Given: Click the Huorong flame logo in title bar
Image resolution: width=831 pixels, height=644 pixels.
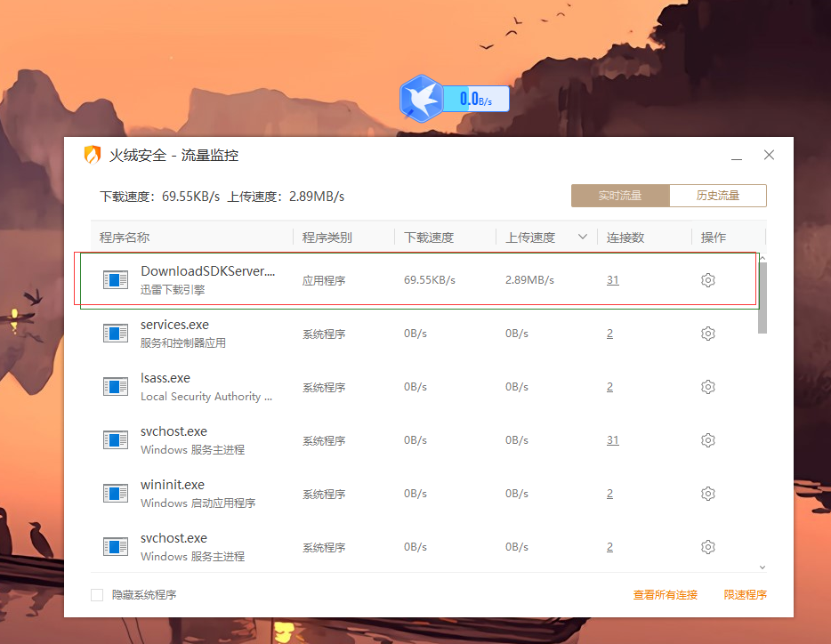Looking at the screenshot, I should pyautogui.click(x=93, y=155).
